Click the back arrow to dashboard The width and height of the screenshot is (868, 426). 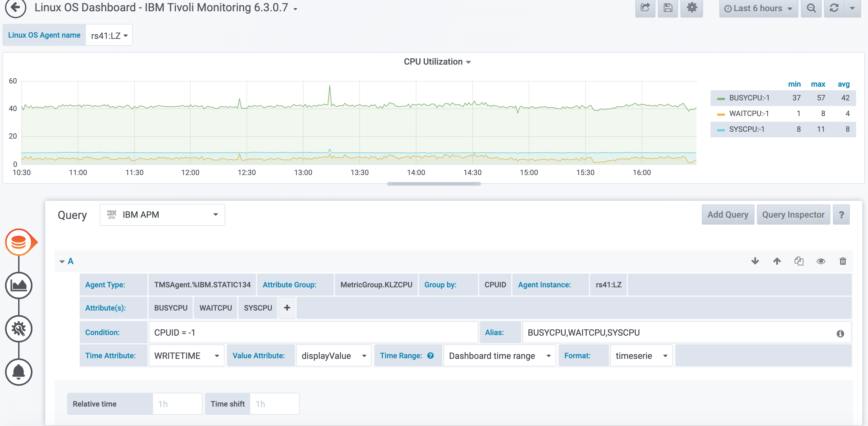(15, 8)
